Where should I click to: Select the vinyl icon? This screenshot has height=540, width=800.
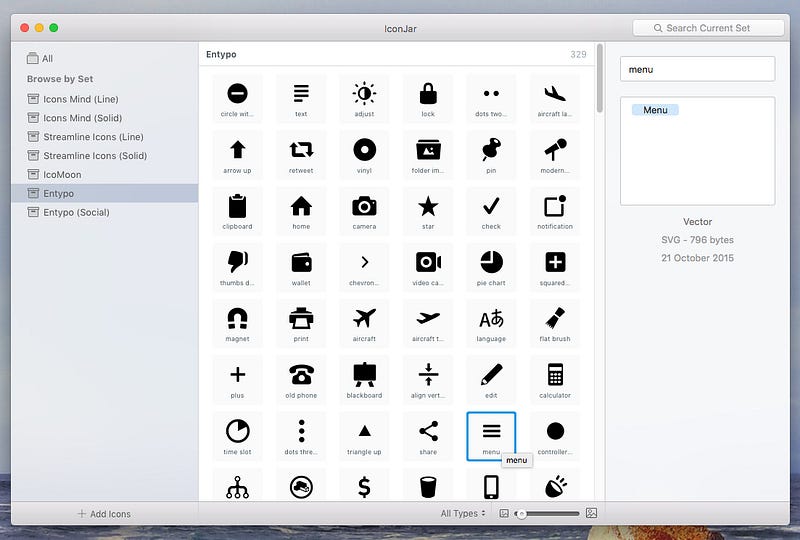pyautogui.click(x=364, y=155)
